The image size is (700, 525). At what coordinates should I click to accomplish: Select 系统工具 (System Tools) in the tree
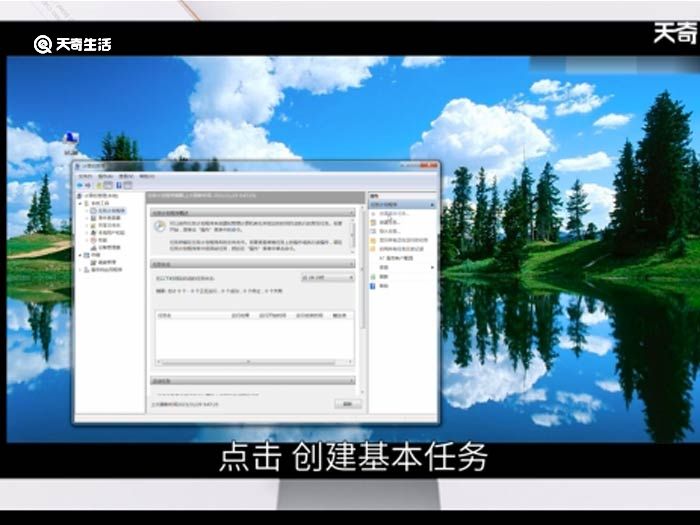click(x=100, y=203)
